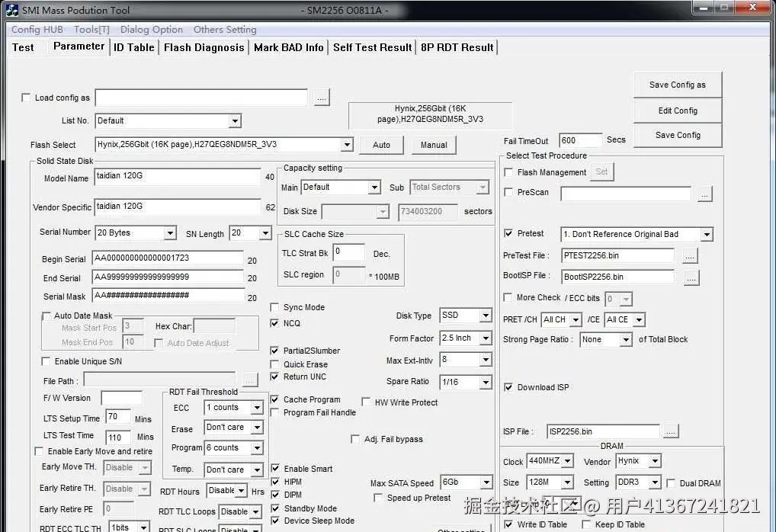The height and width of the screenshot is (532, 776).
Task: Click the LTS Setup Time field
Action: 118,417
